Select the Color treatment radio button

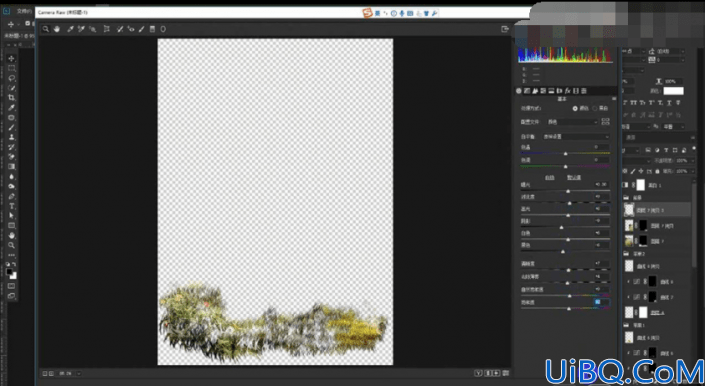[575, 108]
